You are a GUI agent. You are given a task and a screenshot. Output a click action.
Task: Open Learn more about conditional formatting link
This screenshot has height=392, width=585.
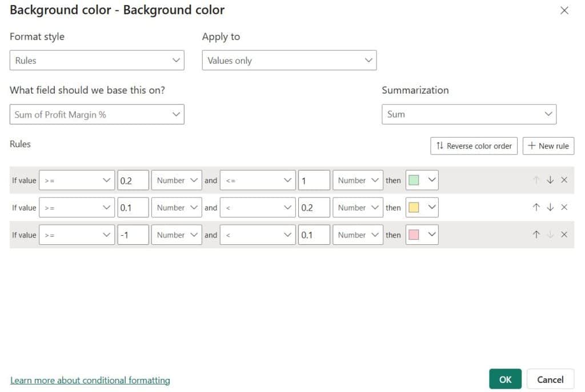click(x=90, y=380)
